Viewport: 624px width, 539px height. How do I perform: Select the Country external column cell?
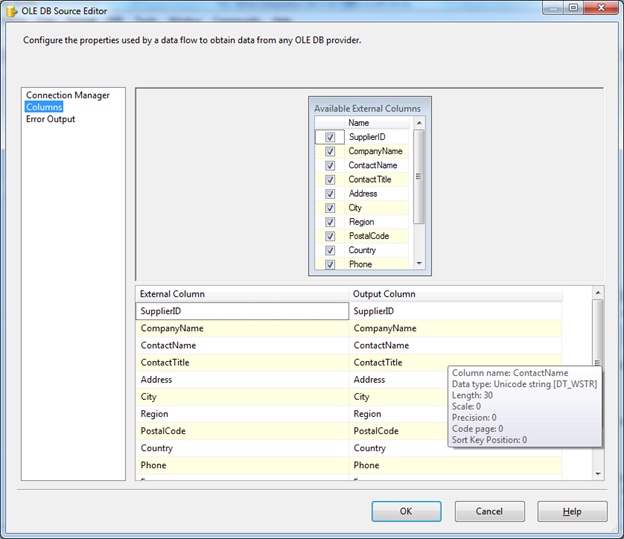(242, 448)
